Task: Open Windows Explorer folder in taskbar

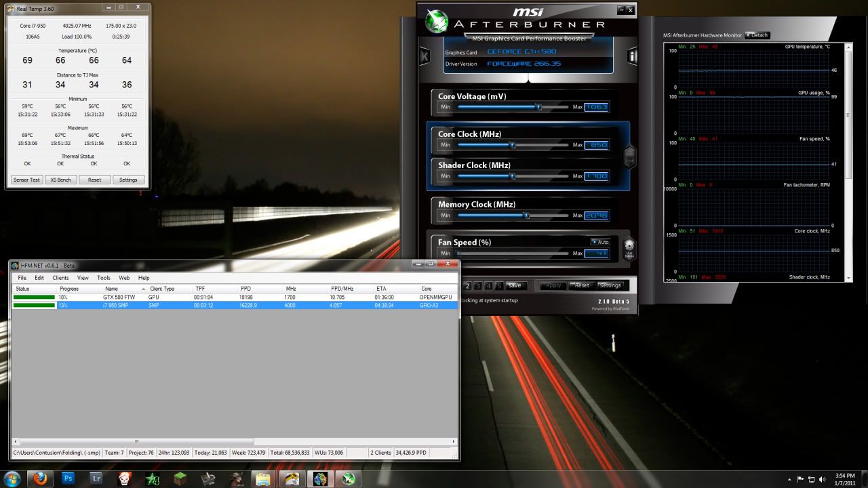Action: 263,479
